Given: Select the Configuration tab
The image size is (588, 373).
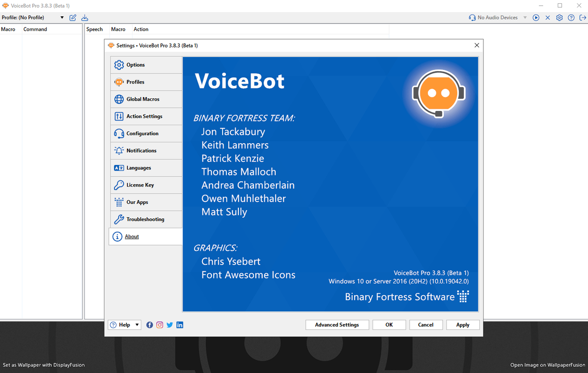Looking at the screenshot, I should tap(146, 133).
